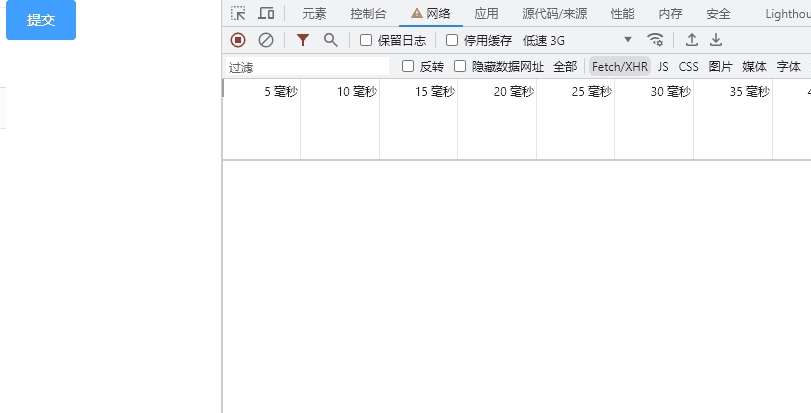This screenshot has height=413, width=811.
Task: Import HAR file with the upload arrow
Action: click(692, 40)
